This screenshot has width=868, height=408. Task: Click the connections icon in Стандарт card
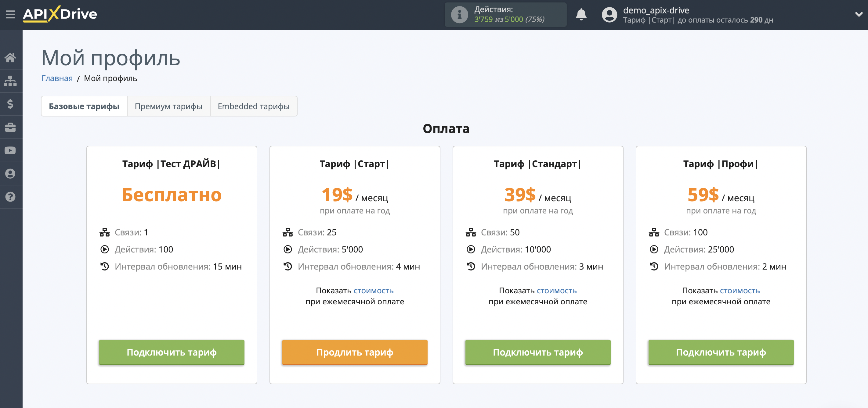[471, 232]
